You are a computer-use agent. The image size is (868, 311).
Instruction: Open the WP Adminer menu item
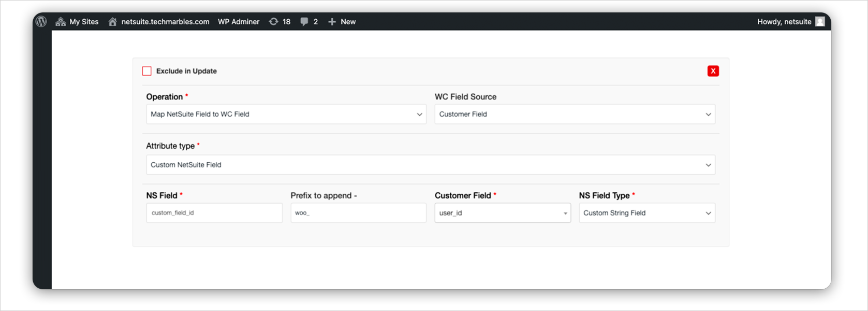click(x=239, y=21)
